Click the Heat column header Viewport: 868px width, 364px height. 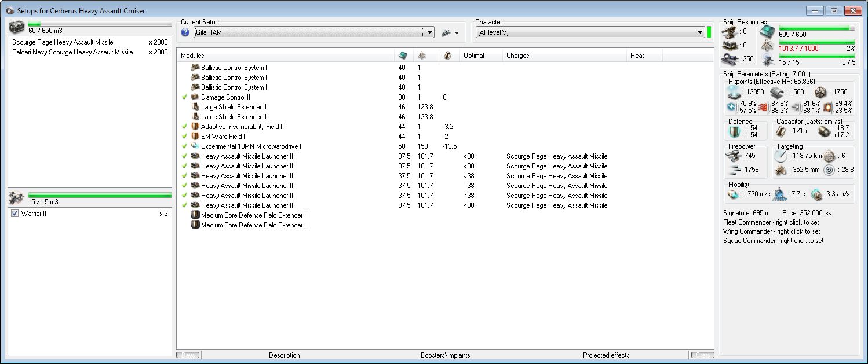[644, 56]
